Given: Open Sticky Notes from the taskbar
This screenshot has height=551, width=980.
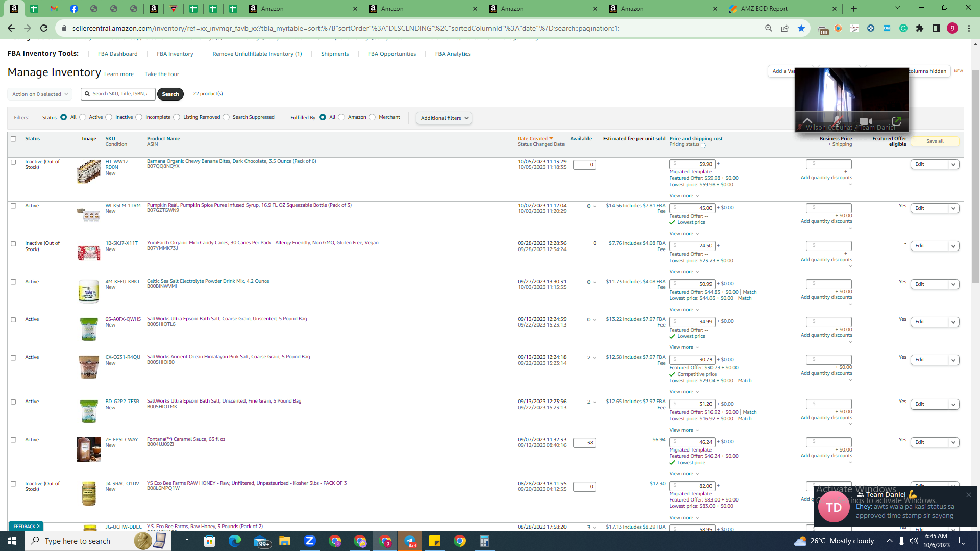Looking at the screenshot, I should [x=435, y=541].
